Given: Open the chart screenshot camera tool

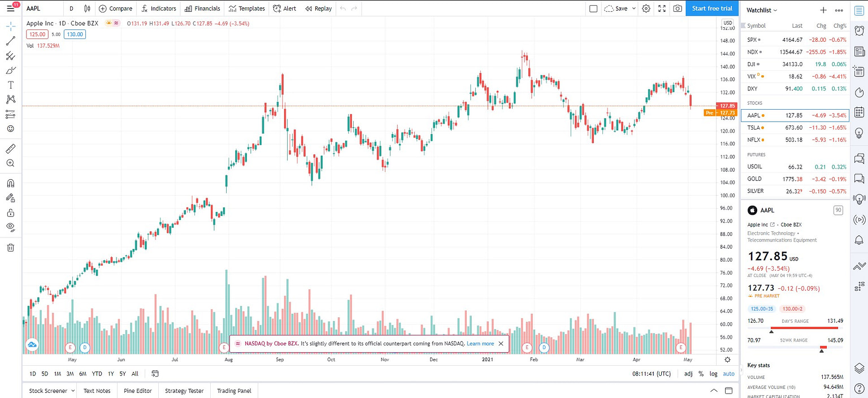Looking at the screenshot, I should tap(677, 8).
